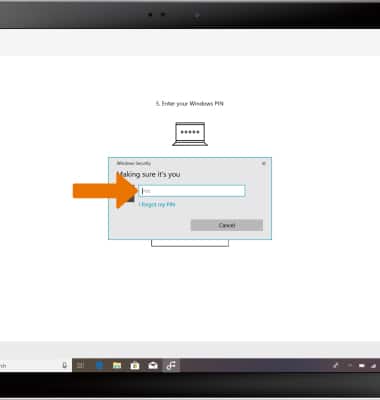Click the microphone icon in taskbar search
Image resolution: width=380 pixels, height=400 pixels.
pyautogui.click(x=65, y=365)
